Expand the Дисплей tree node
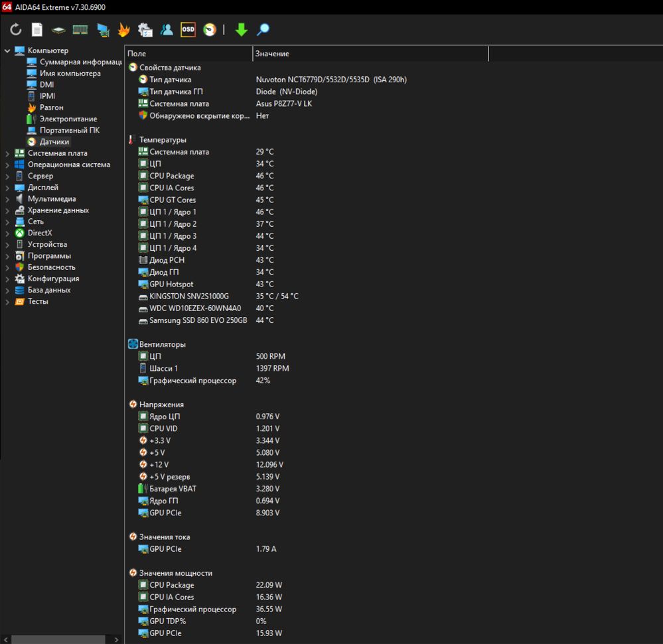The width and height of the screenshot is (663, 644). (x=7, y=188)
